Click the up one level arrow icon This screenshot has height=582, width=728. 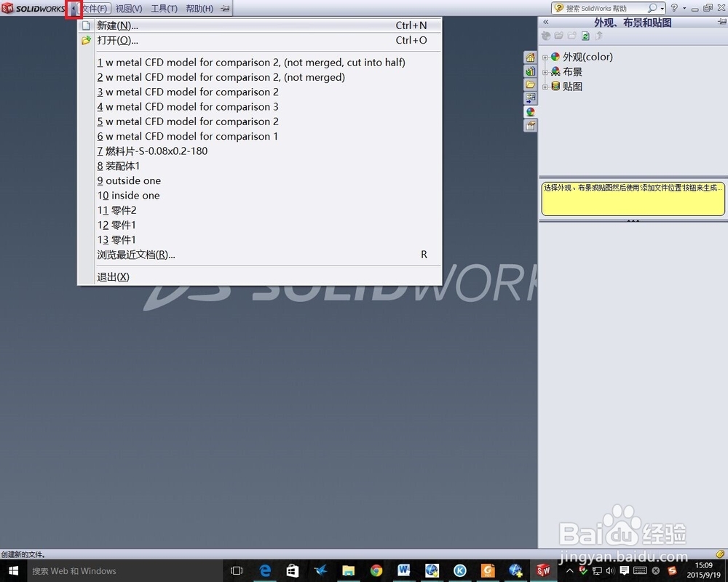(x=599, y=36)
